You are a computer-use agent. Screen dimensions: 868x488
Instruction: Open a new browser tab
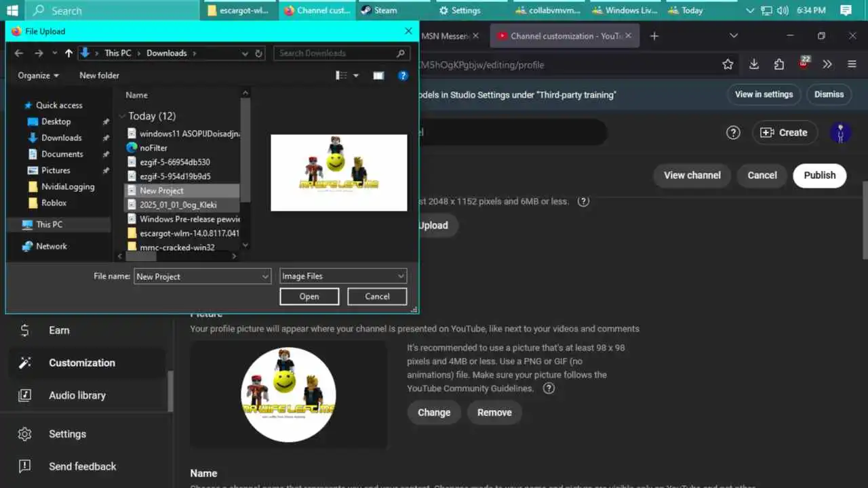coord(654,36)
